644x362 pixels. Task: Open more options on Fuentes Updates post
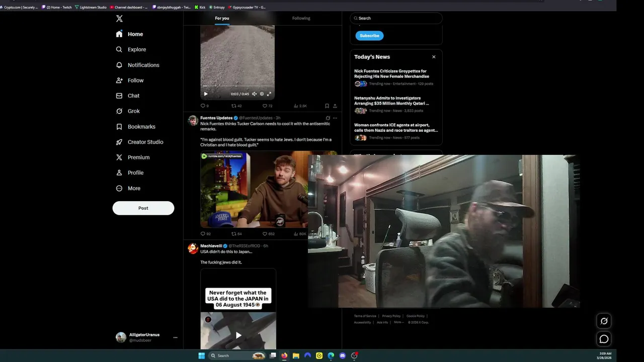pyautogui.click(x=335, y=118)
